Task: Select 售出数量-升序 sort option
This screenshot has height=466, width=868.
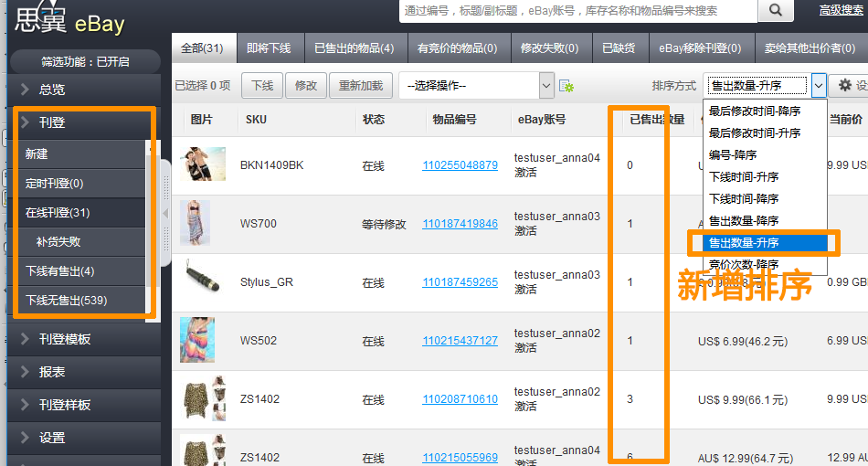Action: pyautogui.click(x=764, y=243)
